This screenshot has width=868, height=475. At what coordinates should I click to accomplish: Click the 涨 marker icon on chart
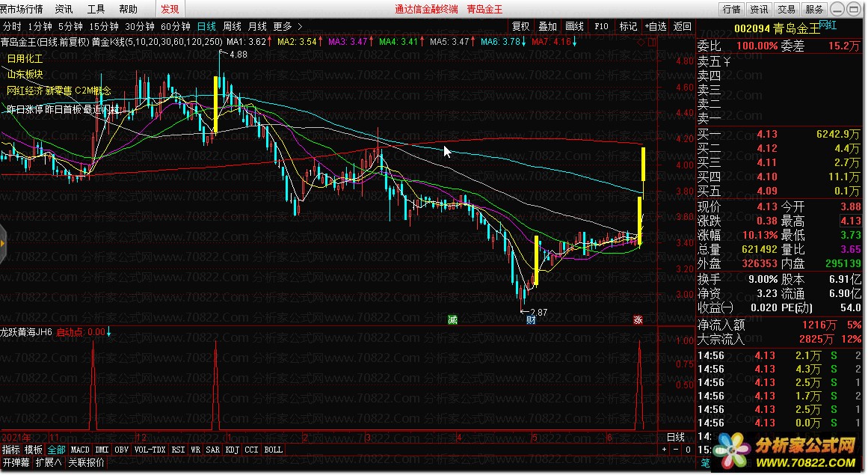coord(638,319)
